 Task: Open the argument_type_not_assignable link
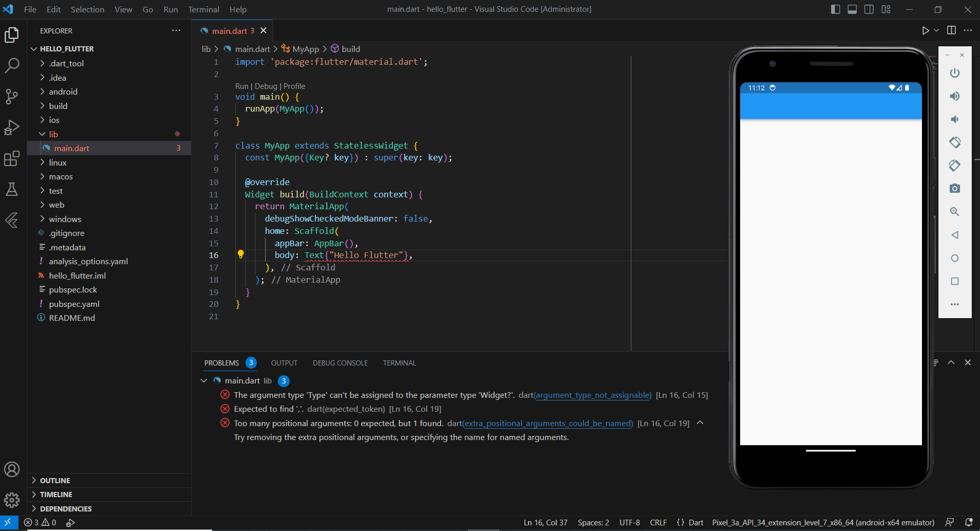tap(593, 395)
